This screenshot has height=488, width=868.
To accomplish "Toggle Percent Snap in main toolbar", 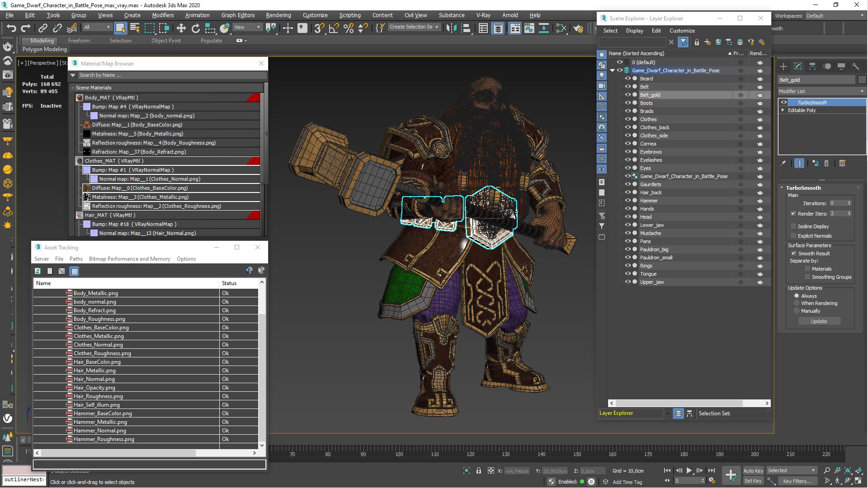I will click(x=349, y=28).
